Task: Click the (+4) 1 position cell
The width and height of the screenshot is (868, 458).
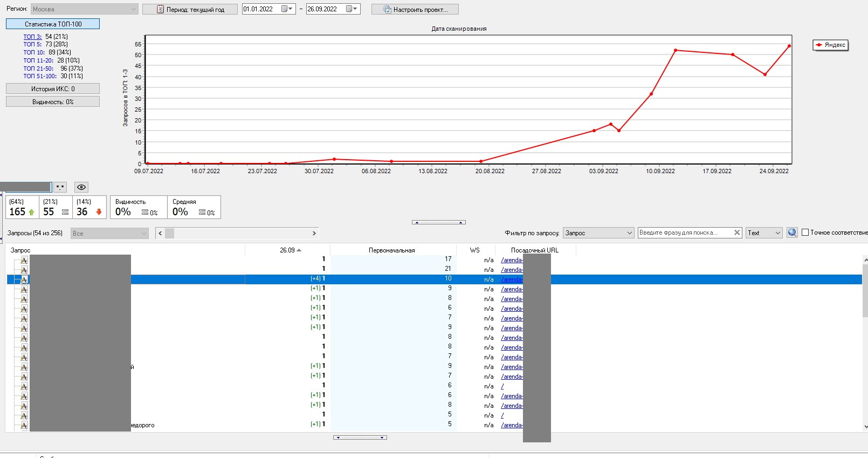Action: (318, 279)
